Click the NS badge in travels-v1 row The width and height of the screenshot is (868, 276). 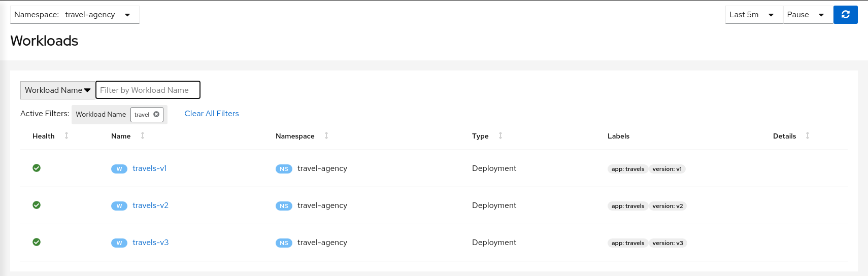pos(284,169)
